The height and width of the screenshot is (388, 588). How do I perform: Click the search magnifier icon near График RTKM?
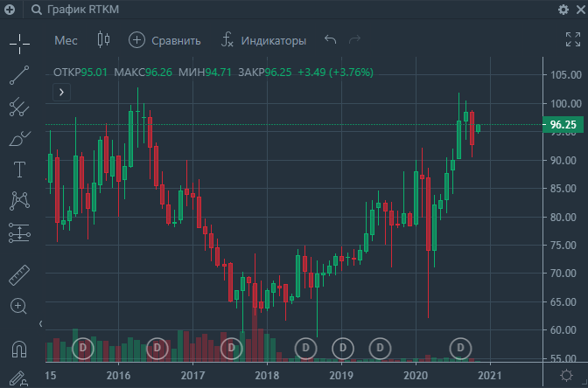[x=37, y=10]
